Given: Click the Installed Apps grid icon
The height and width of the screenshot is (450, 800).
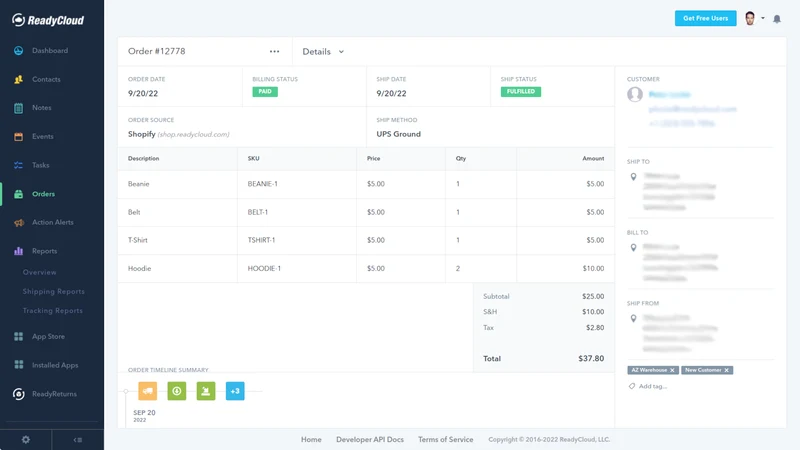Looking at the screenshot, I should (18, 365).
